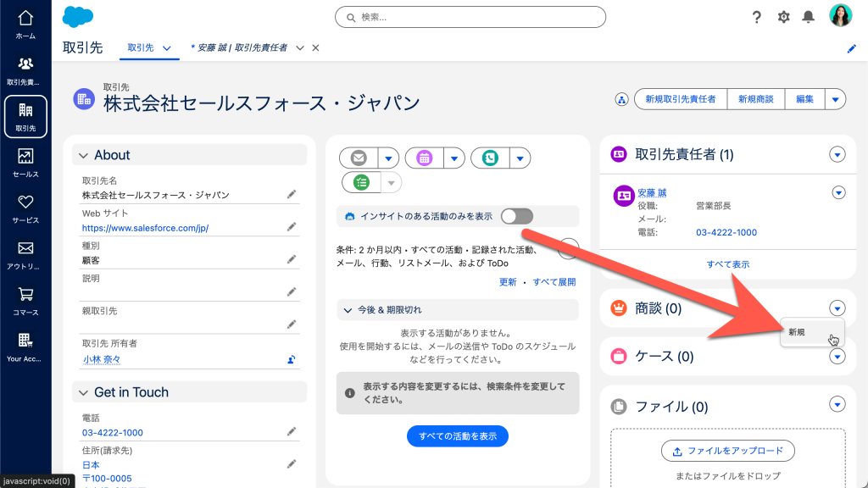
Task: Open the サービス sidebar item
Action: coord(25,209)
